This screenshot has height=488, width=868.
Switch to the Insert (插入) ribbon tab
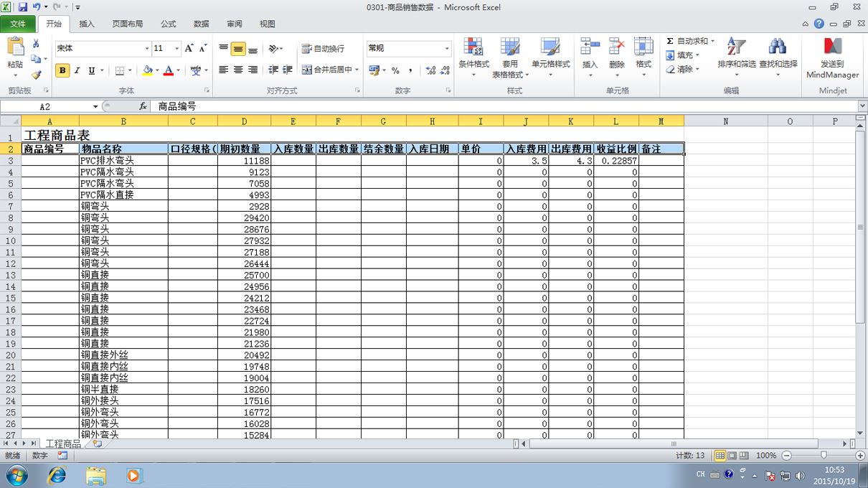pos(87,24)
